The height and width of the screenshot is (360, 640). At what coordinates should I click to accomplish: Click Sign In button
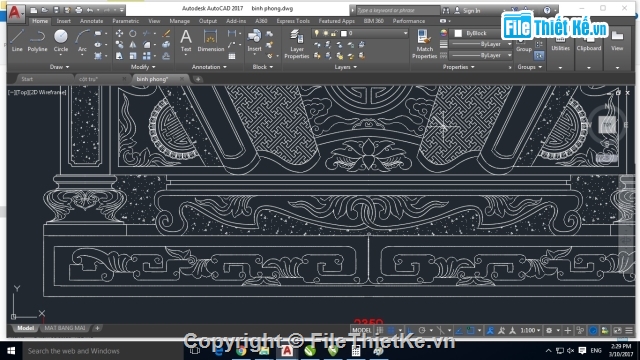tap(468, 11)
